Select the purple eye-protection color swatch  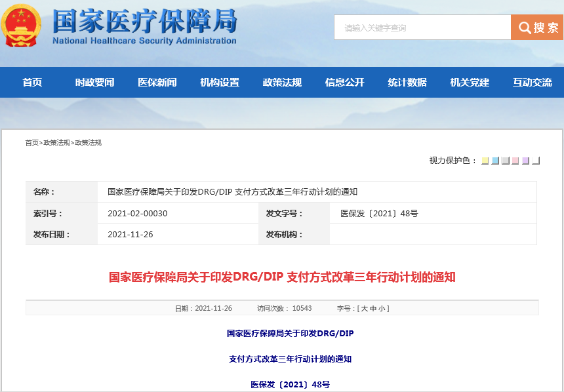click(x=525, y=161)
